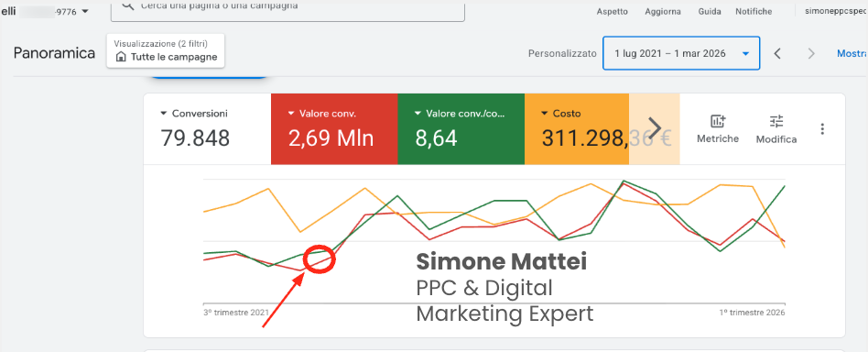
Task: Click the search magnifier icon
Action: pos(128,5)
